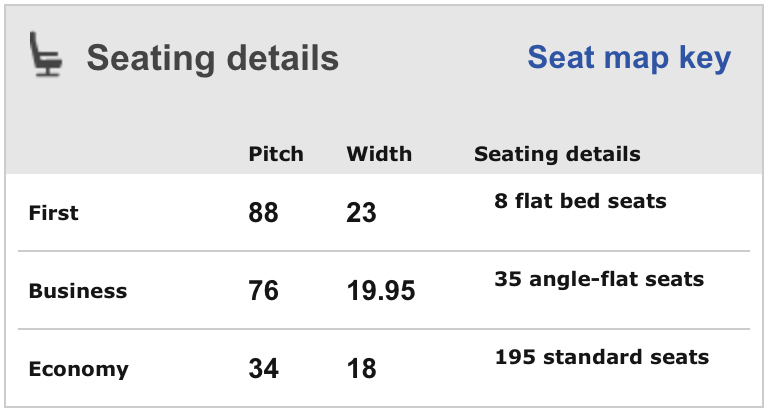The image size is (770, 414).
Task: Click Economy width value 18
Action: click(361, 369)
